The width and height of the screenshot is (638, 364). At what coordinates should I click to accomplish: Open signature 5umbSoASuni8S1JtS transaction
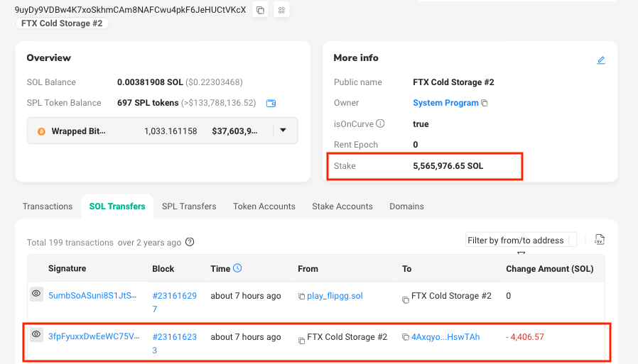click(93, 296)
